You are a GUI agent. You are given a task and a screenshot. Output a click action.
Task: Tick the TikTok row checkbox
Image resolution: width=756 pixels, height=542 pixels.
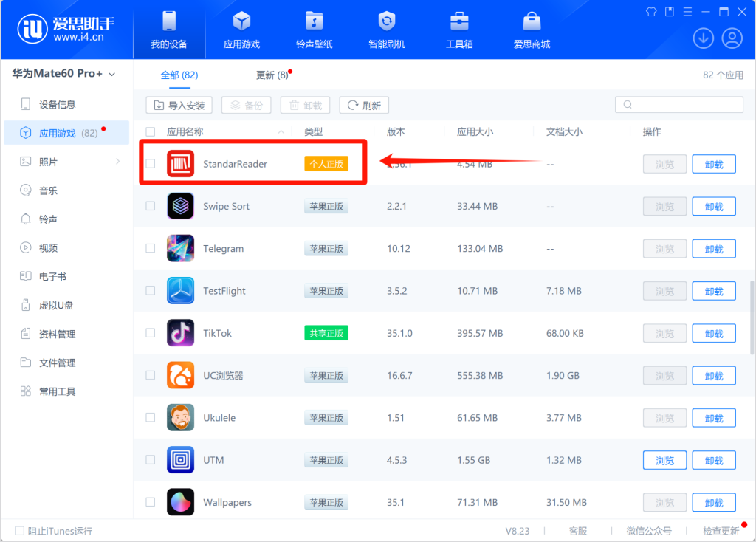pos(151,333)
